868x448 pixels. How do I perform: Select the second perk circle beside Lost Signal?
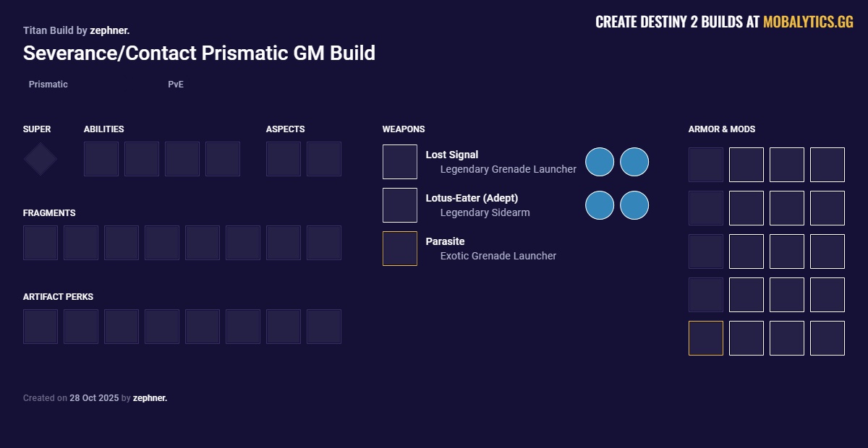pos(634,162)
